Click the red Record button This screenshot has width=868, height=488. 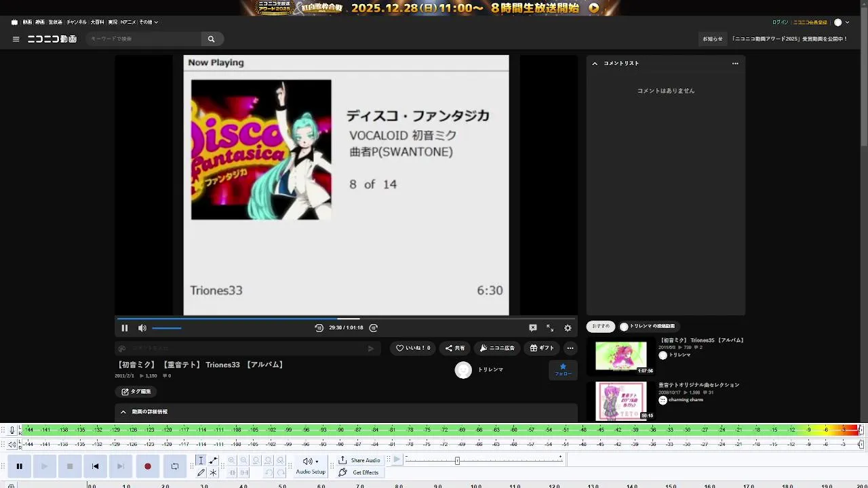coord(147,466)
